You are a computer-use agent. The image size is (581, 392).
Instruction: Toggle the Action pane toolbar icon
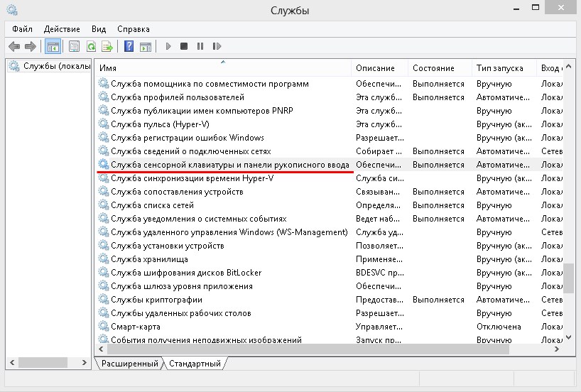145,46
